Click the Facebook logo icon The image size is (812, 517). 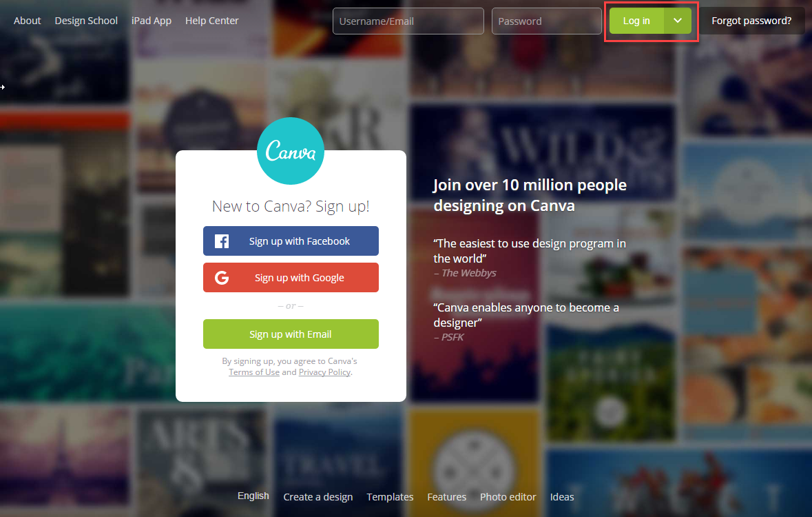222,241
